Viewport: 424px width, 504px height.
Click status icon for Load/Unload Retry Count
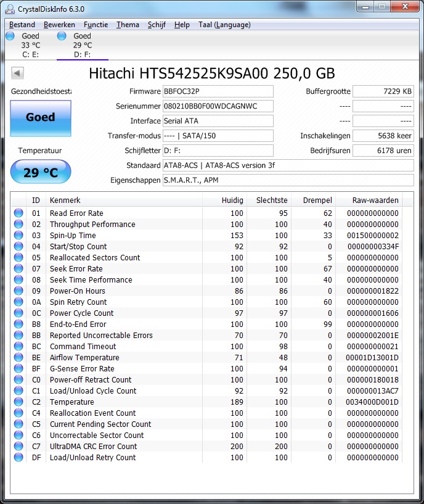point(18,456)
